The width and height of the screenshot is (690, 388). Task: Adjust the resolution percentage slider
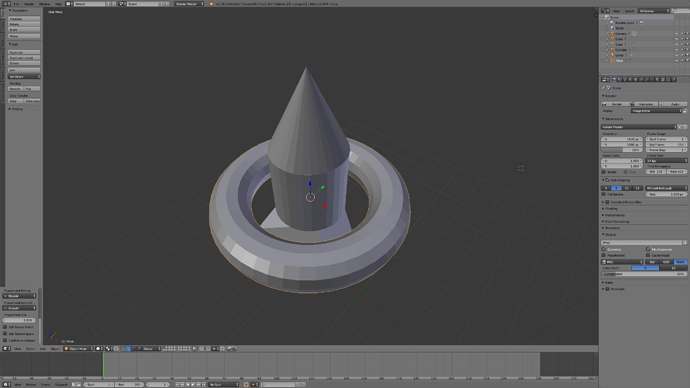pos(622,150)
